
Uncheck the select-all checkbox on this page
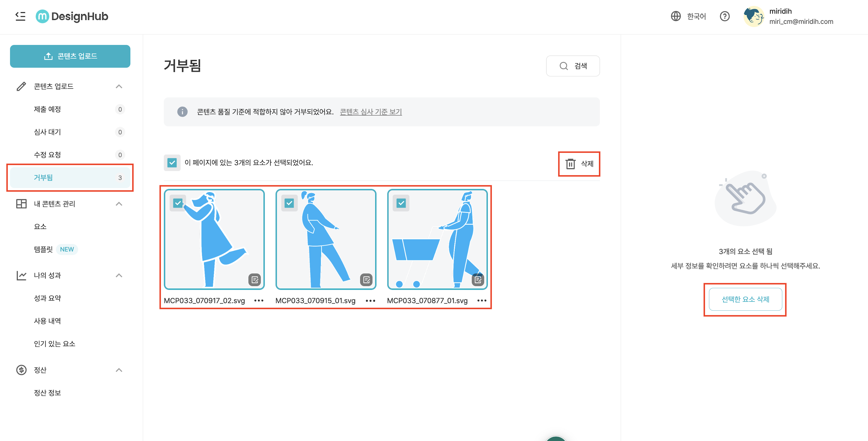tap(172, 163)
